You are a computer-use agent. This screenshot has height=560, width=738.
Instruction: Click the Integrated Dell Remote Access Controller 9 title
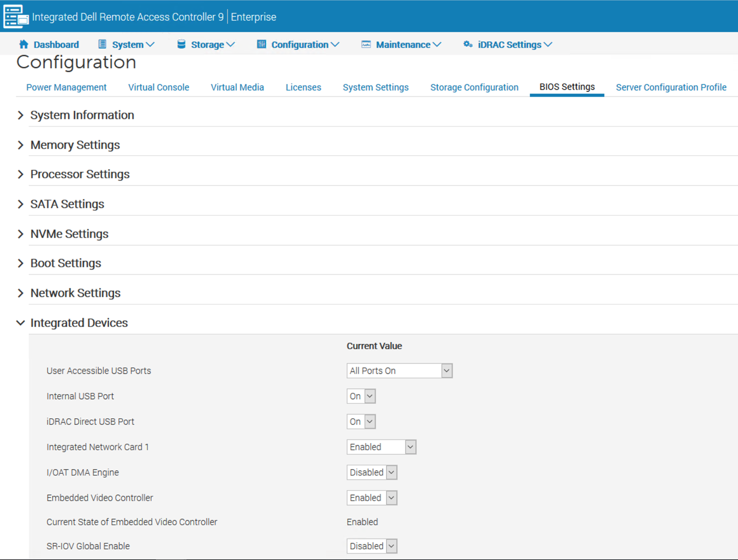coord(128,17)
